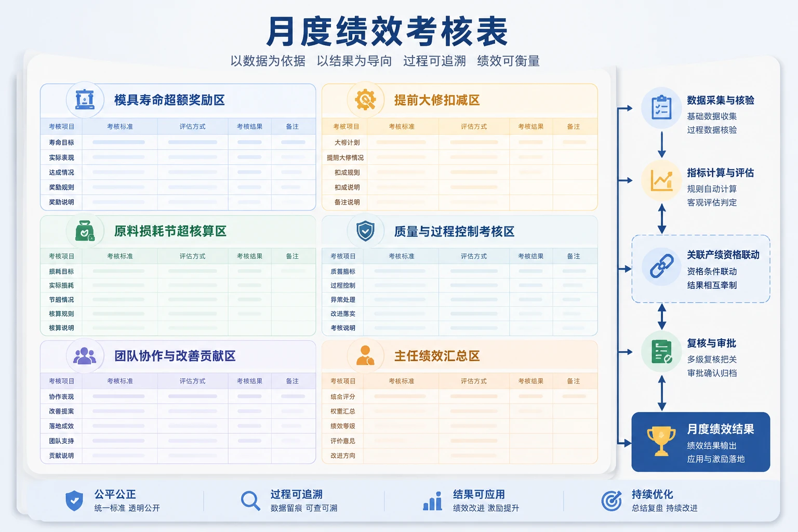Click the 以数据为依据 subtitle phrase
This screenshot has width=798, height=532.
[268, 61]
